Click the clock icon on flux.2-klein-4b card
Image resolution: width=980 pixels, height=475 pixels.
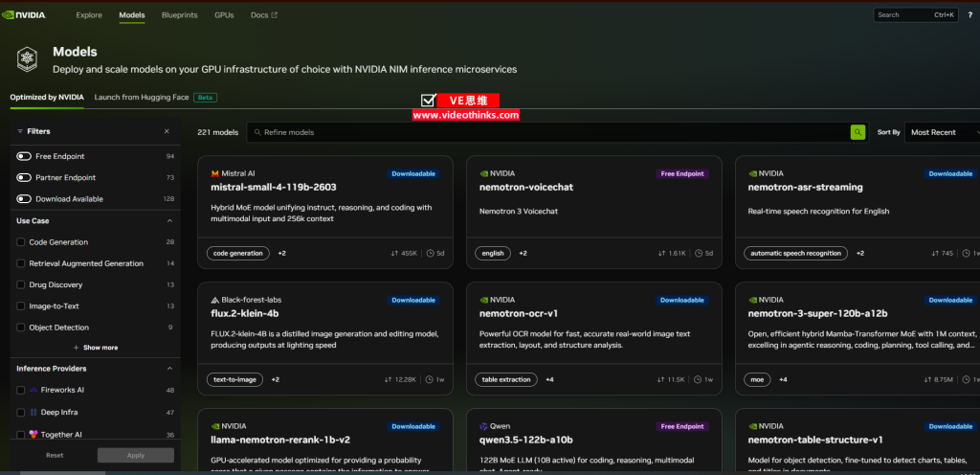pos(430,379)
